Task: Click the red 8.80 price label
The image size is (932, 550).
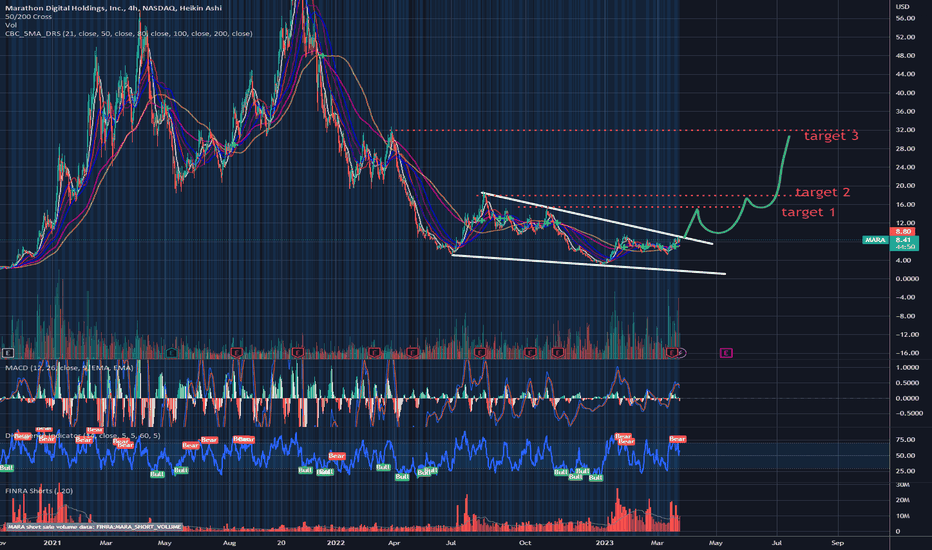Action: [903, 231]
